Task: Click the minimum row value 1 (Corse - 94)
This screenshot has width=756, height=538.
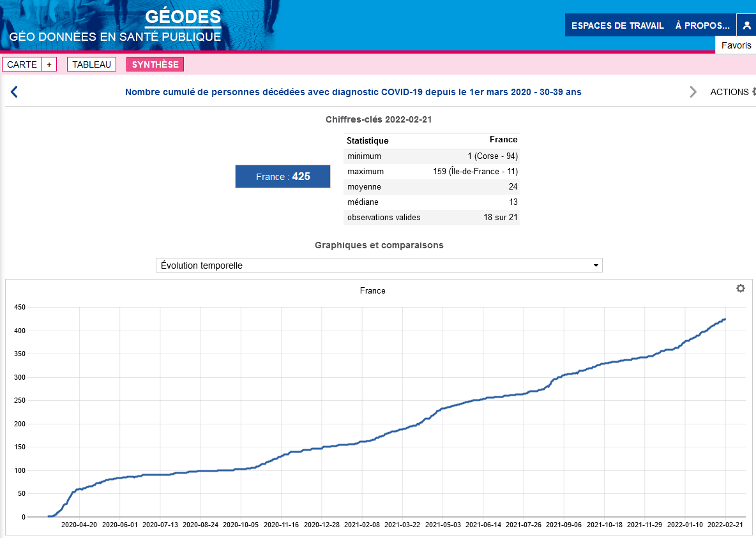Action: 492,156
